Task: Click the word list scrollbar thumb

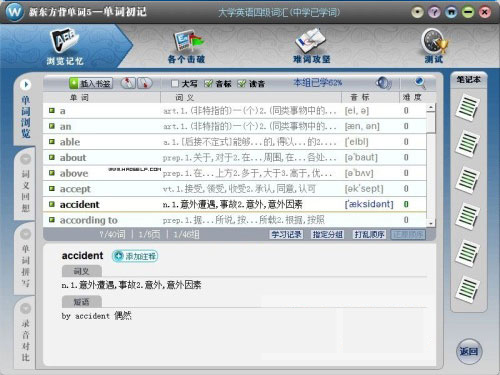Action: pyautogui.click(x=431, y=122)
